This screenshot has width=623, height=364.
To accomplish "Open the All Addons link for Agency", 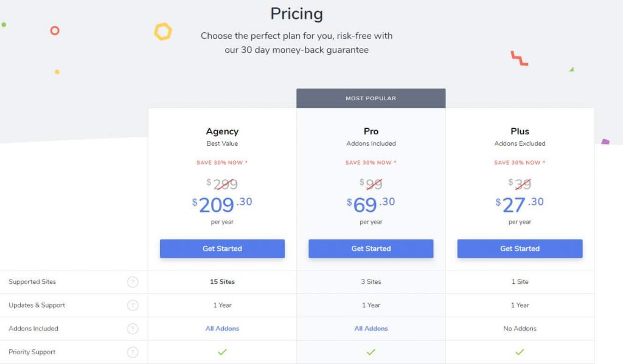I will 222,328.
